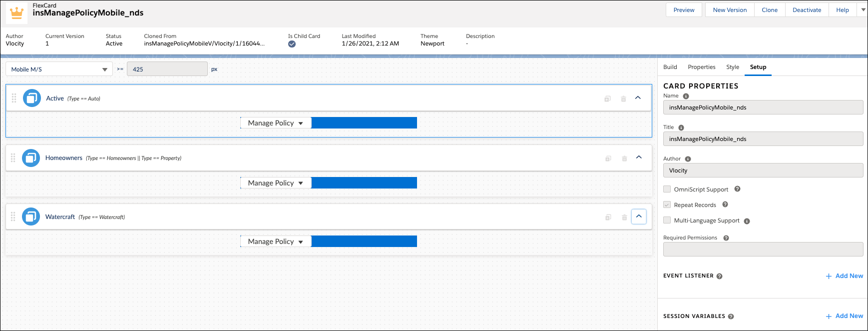Collapse the Active state section
868x331 pixels.
tap(638, 98)
